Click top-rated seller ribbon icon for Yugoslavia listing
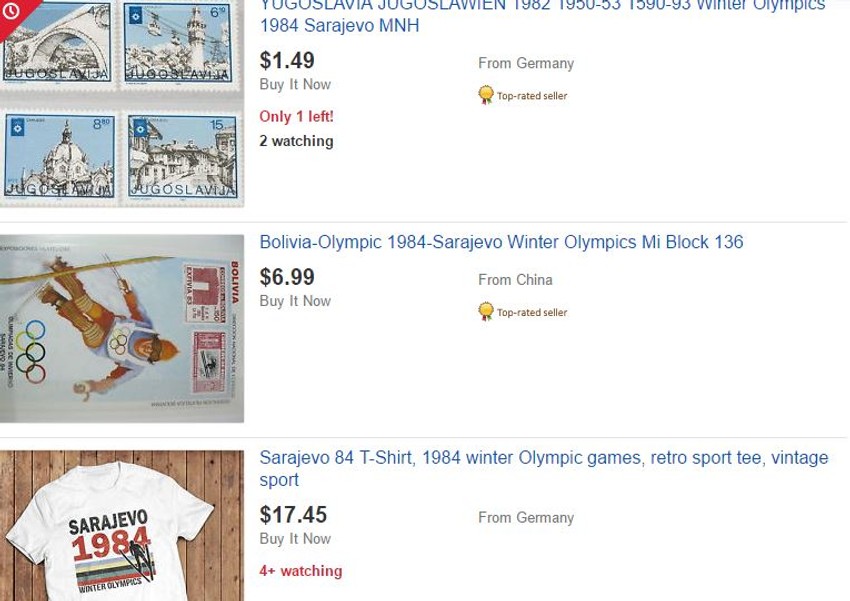 pos(486,96)
